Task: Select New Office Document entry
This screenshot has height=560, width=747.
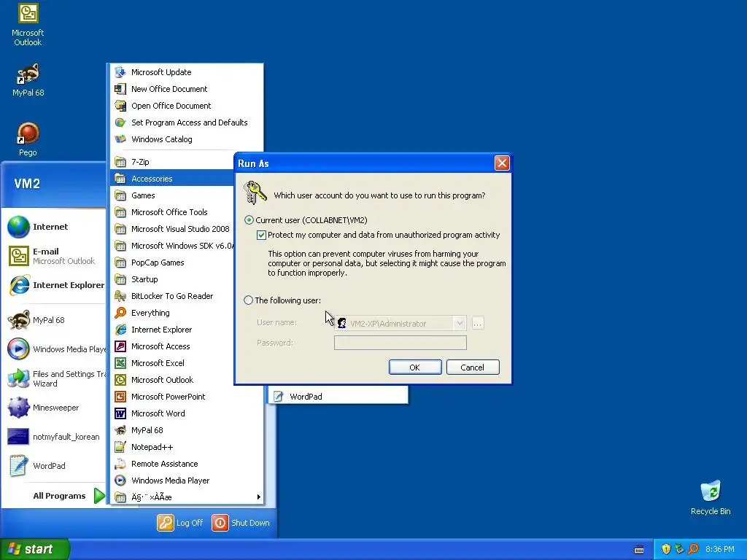Action: click(187, 88)
